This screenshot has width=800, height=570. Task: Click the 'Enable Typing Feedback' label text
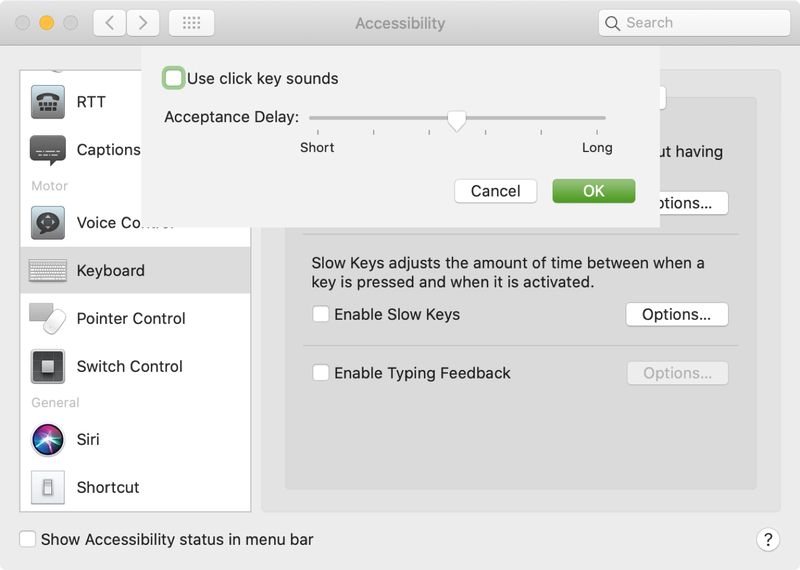(x=422, y=373)
